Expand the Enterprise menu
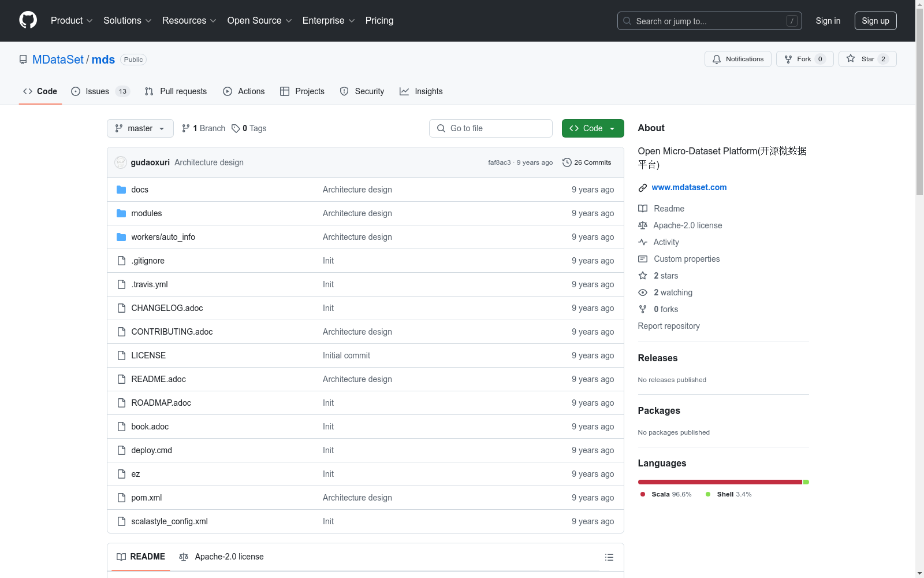The height and width of the screenshot is (578, 924). point(329,20)
